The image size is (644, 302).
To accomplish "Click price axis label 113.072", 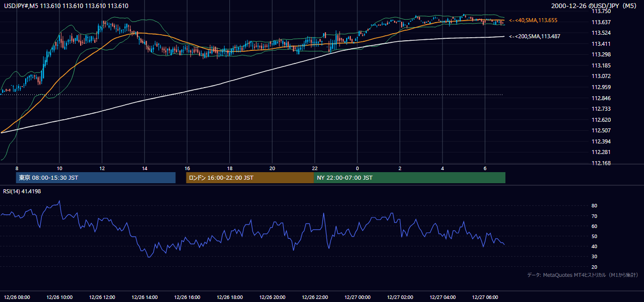I will tap(602, 76).
